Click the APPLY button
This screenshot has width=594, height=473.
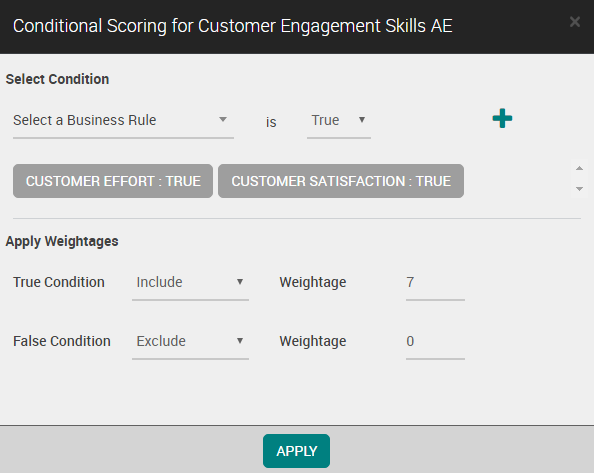pos(296,451)
